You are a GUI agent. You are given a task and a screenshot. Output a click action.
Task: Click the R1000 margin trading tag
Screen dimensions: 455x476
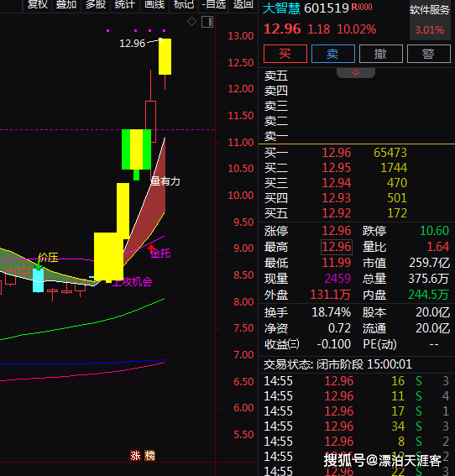[362, 7]
